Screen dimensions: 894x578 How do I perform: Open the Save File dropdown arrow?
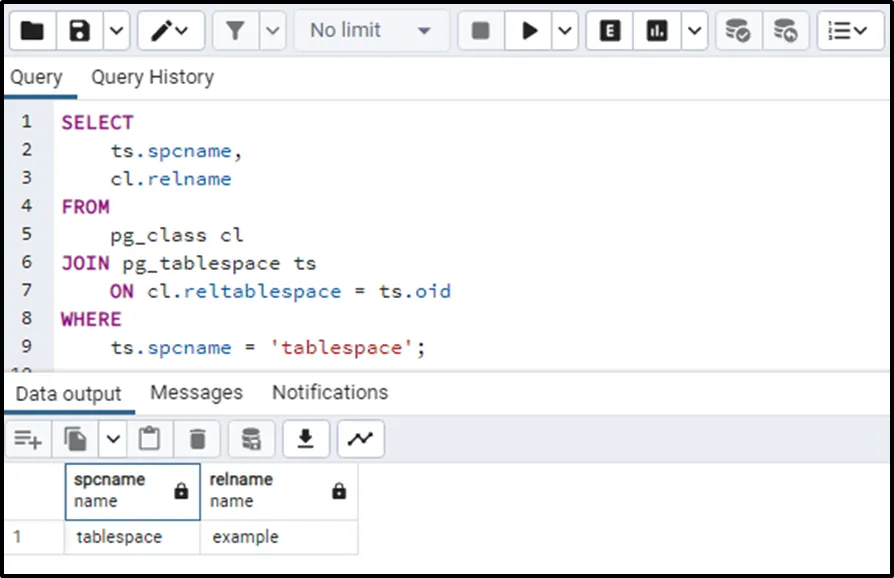(116, 31)
